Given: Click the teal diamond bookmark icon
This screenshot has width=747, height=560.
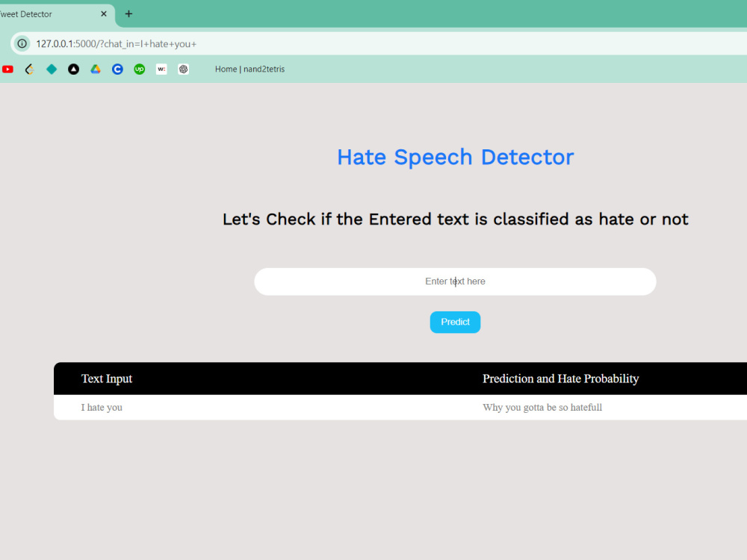Looking at the screenshot, I should (x=52, y=69).
